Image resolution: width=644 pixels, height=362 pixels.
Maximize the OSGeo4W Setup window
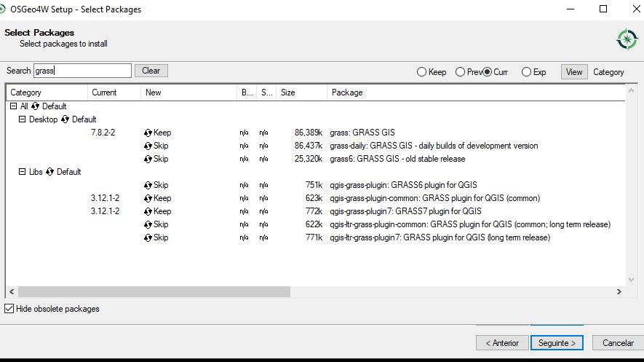pyautogui.click(x=603, y=9)
